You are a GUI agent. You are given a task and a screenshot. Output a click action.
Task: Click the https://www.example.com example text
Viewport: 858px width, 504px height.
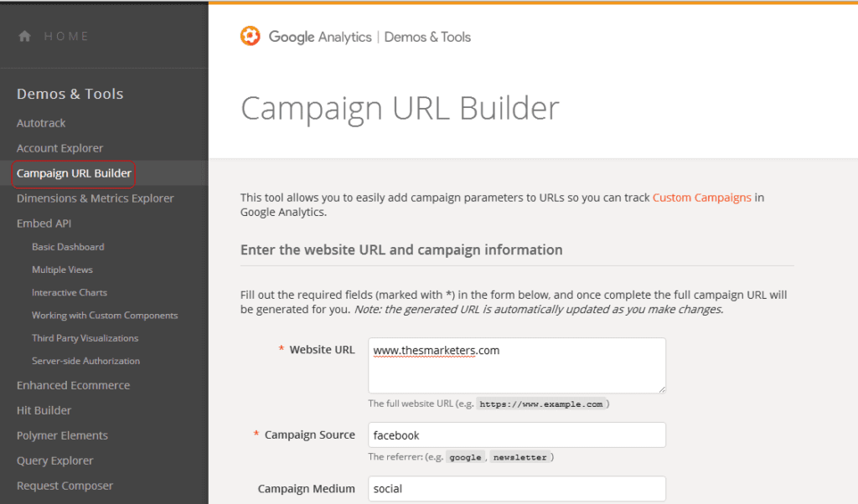[541, 404]
